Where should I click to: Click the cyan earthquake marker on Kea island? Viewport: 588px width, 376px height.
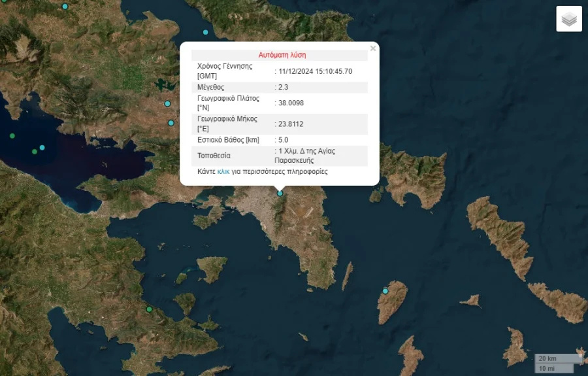(x=385, y=291)
